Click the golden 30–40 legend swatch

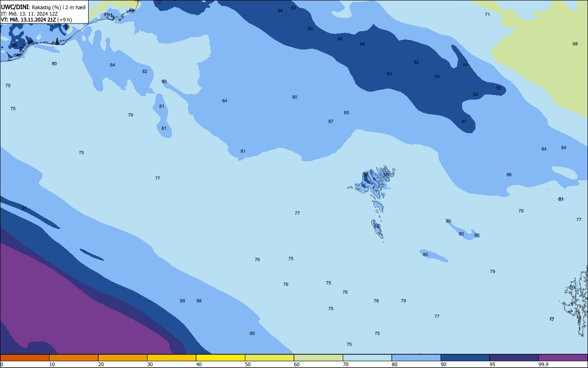tap(171, 357)
